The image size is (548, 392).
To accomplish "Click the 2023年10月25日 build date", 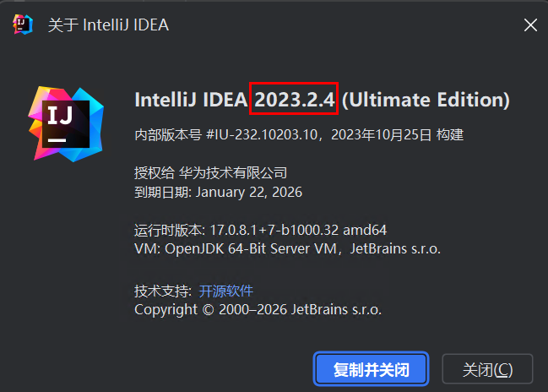I will [382, 134].
